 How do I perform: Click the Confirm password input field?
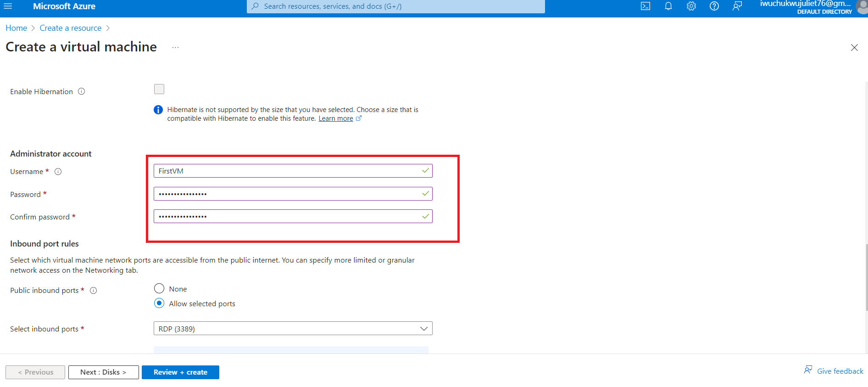point(293,216)
